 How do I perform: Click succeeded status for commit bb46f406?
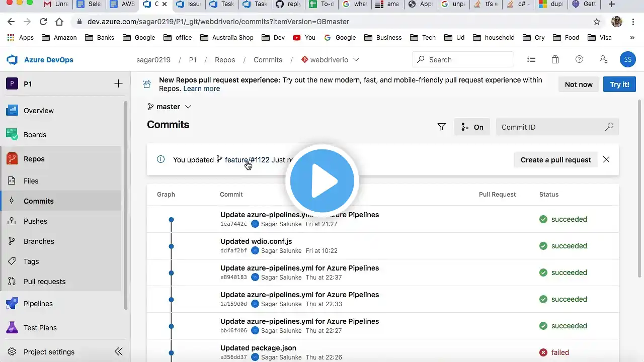563,326
